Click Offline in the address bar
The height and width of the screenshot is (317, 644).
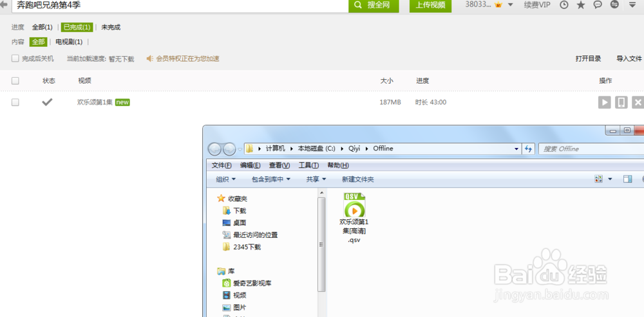click(x=383, y=149)
